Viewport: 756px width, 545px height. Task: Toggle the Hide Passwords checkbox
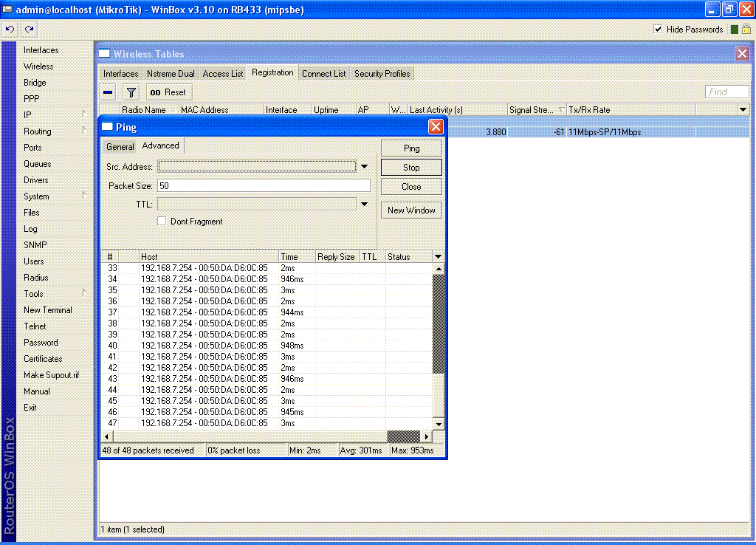658,30
